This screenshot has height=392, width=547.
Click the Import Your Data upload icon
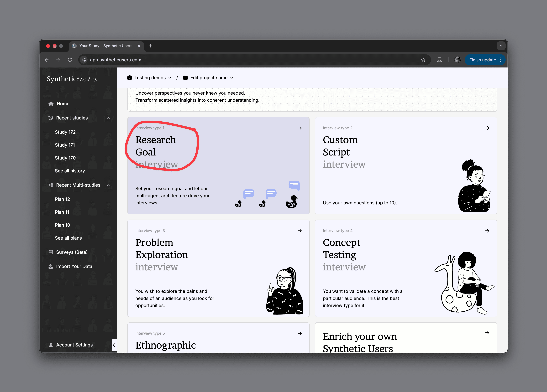pos(51,266)
